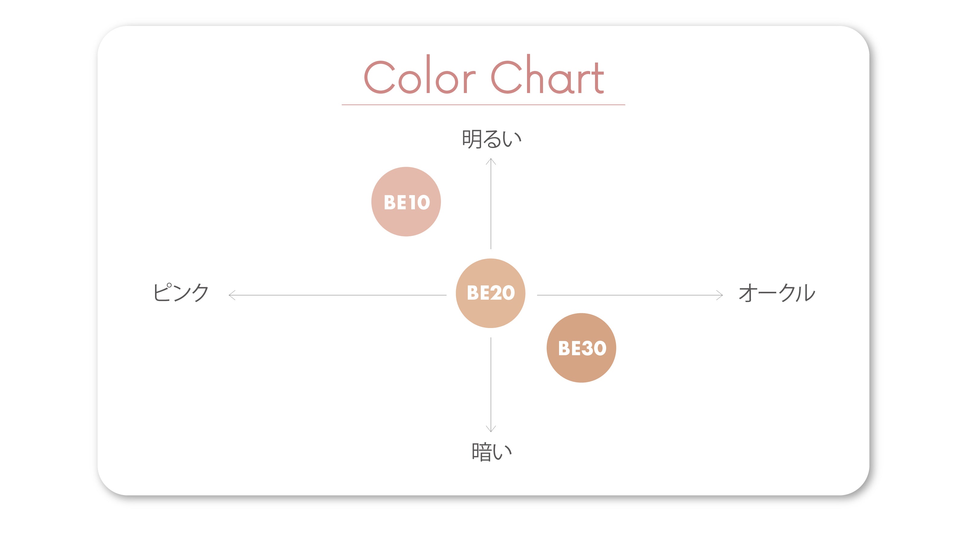Click the empty upper-right quadrant of the chart
The width and height of the screenshot is (967, 560).
[x=652, y=199]
